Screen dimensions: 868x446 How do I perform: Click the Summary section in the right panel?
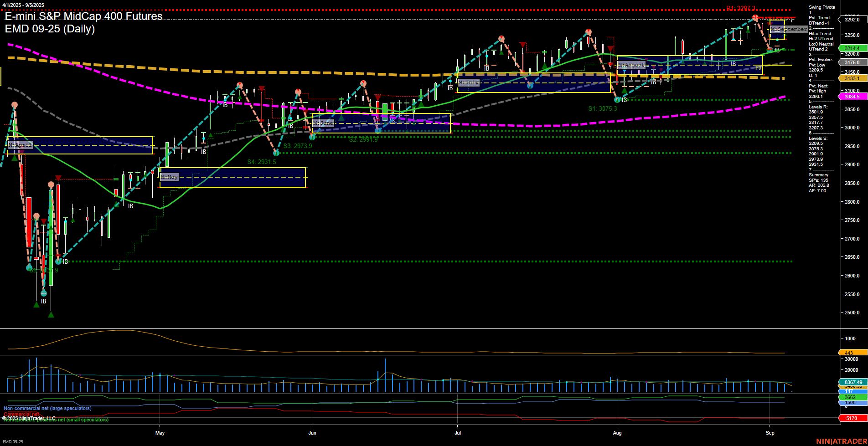coord(817,175)
